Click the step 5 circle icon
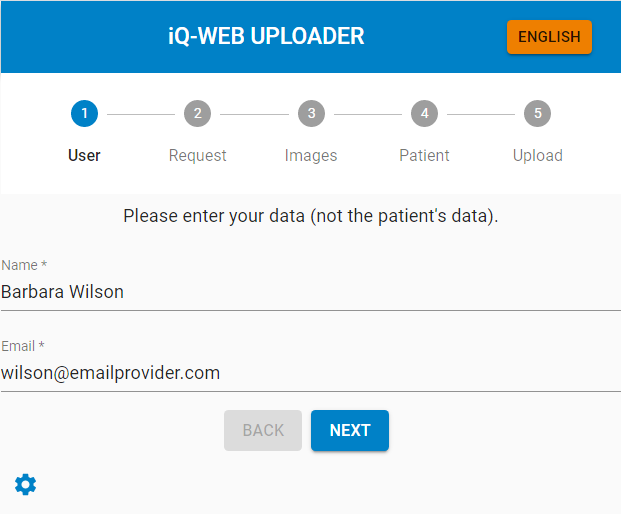621x514 pixels. tap(538, 113)
